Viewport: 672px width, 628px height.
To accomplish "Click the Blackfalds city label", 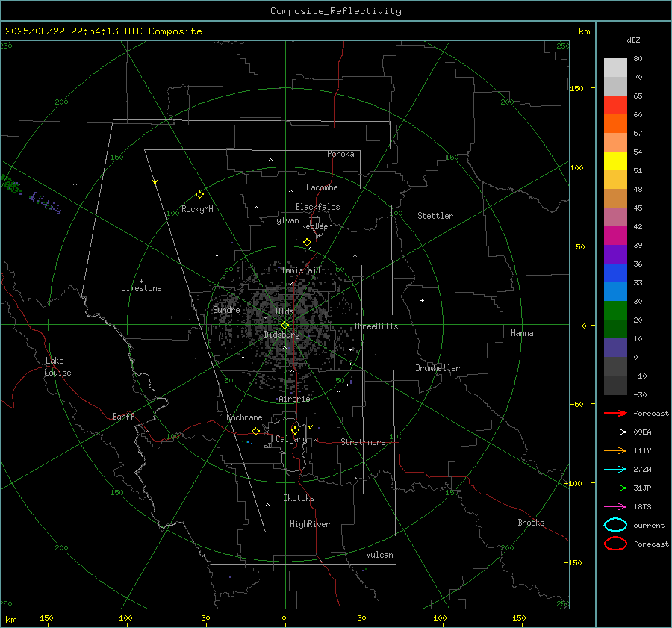I will point(317,207).
